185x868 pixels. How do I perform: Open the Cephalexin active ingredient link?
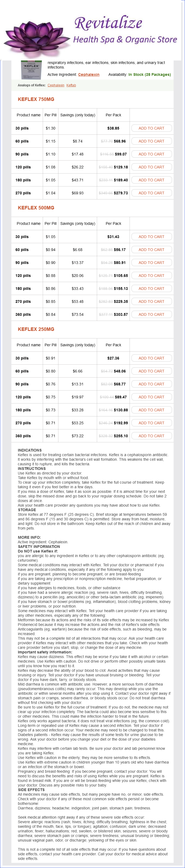88,75
